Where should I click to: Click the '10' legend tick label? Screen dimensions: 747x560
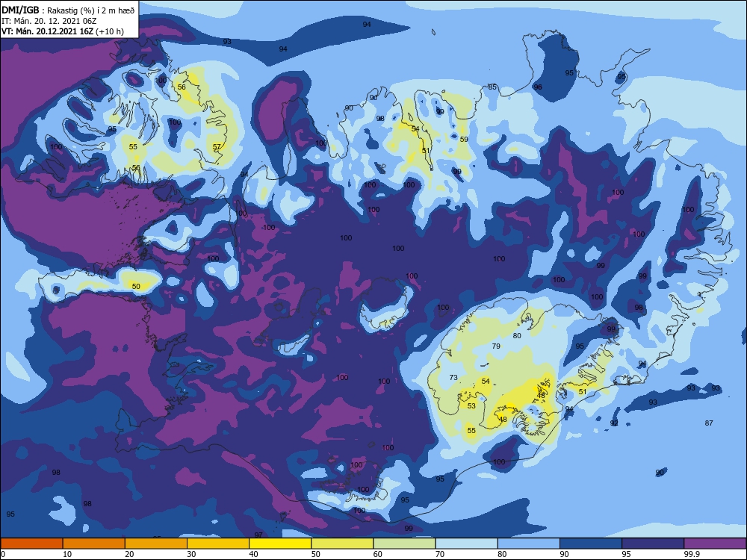point(67,554)
